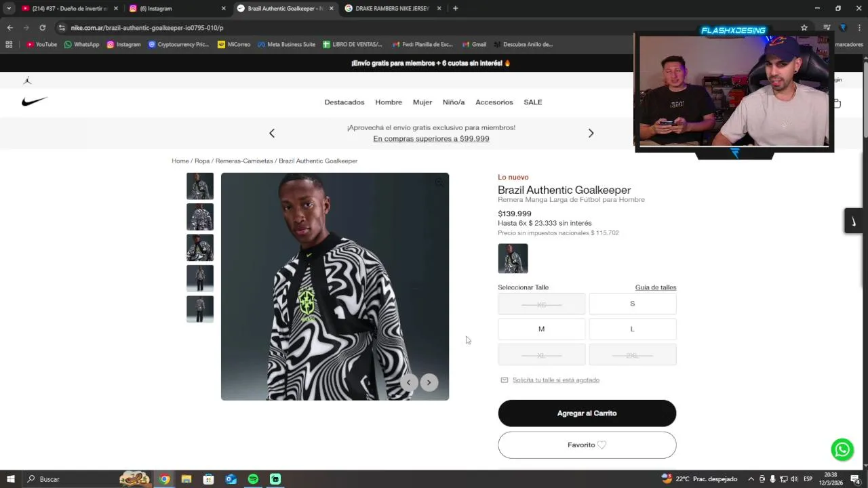
Task: Open the Accesorios menu
Action: [x=494, y=102]
